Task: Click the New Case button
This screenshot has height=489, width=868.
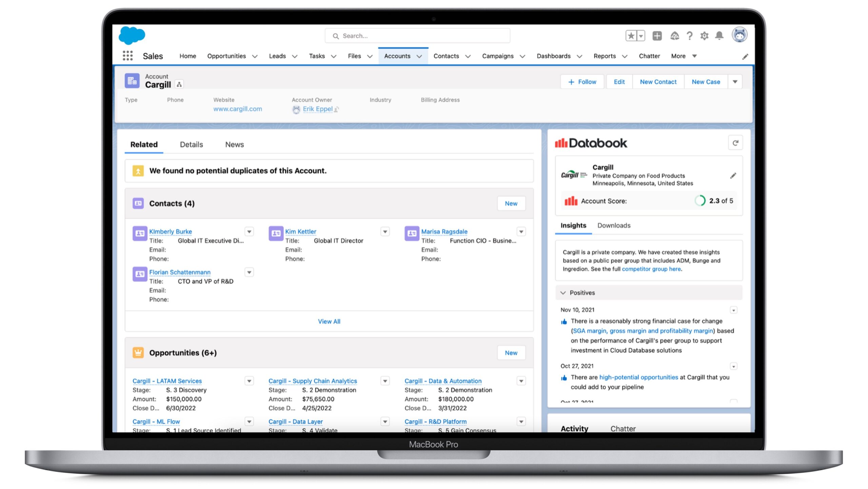Action: pyautogui.click(x=706, y=82)
